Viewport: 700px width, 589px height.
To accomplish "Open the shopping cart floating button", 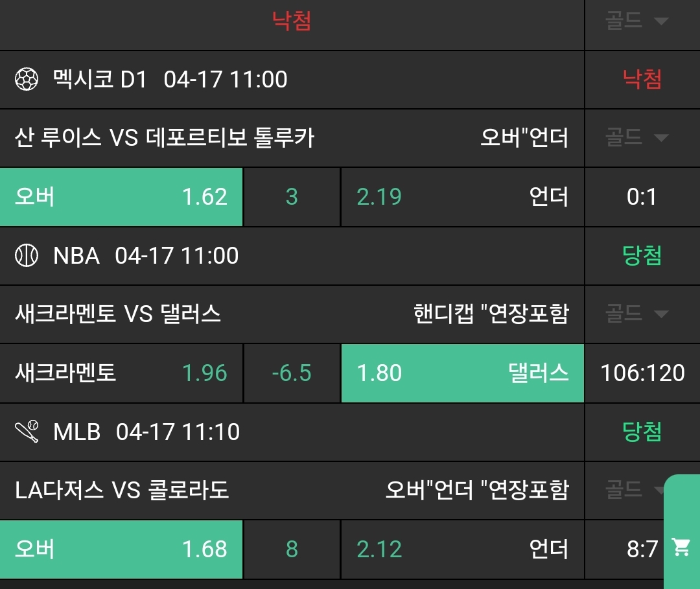I will tap(681, 548).
